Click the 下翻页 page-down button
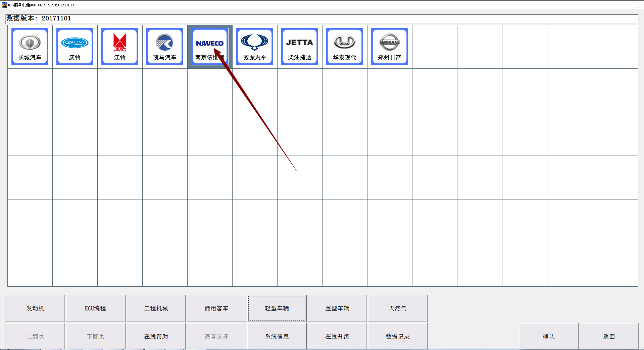 coord(95,336)
